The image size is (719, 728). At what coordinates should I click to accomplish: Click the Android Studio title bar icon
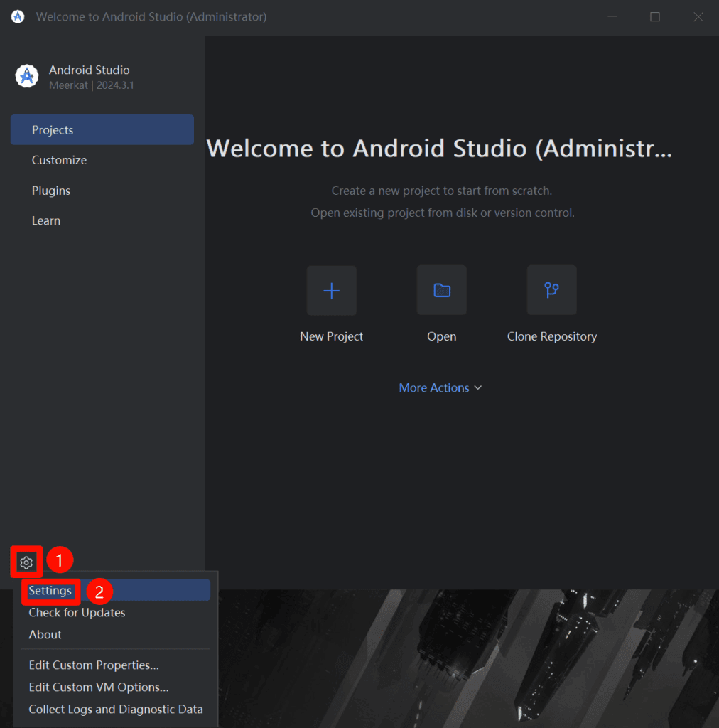tap(18, 16)
